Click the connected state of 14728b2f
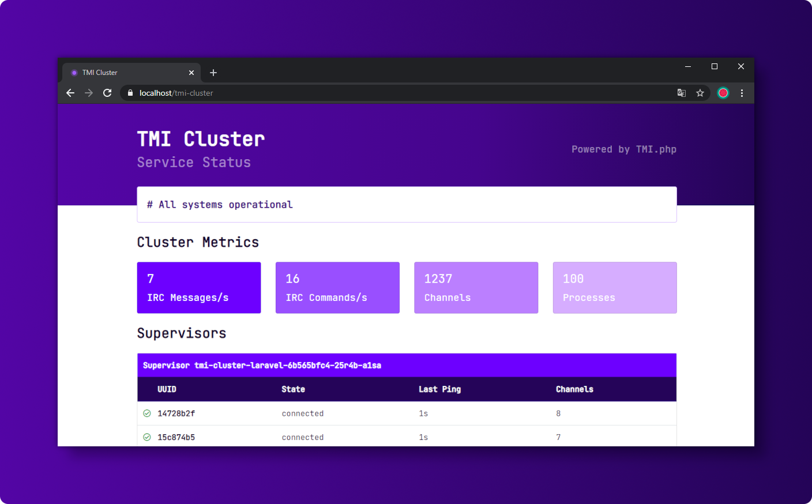Image resolution: width=812 pixels, height=504 pixels. click(303, 413)
